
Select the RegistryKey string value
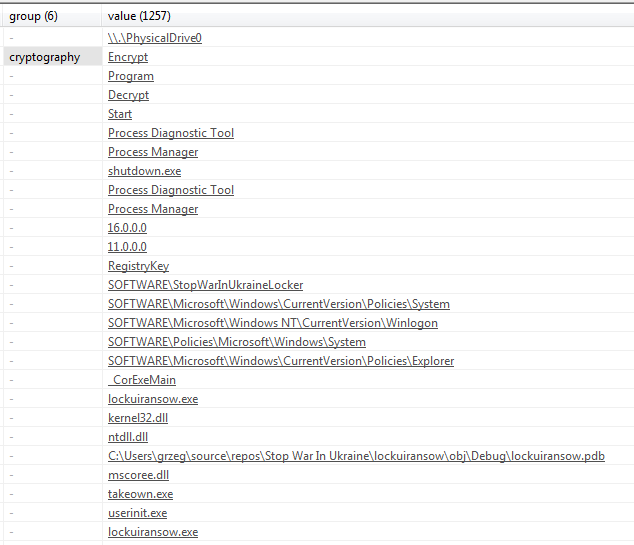point(138,266)
